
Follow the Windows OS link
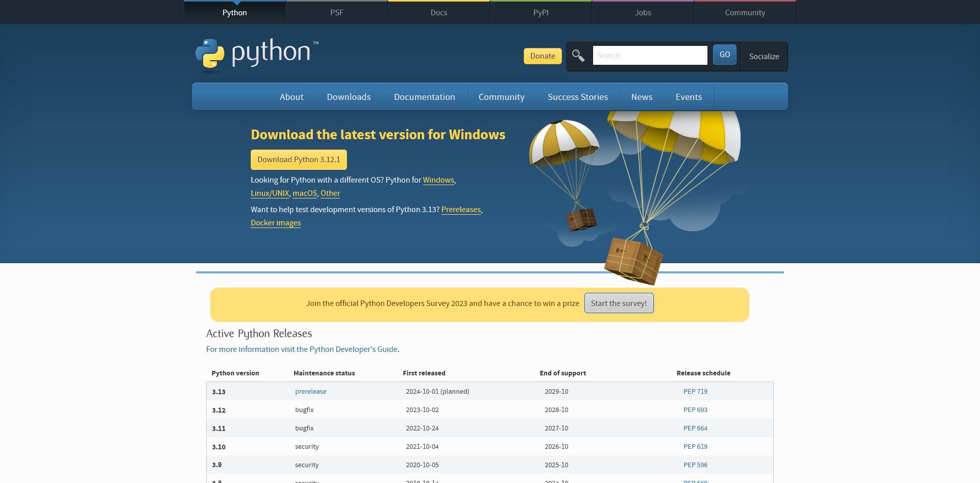(438, 180)
